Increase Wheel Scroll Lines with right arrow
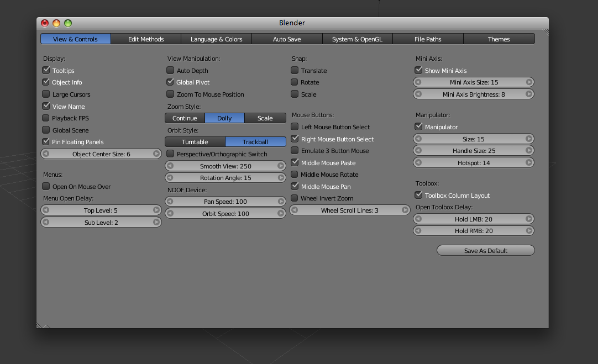Viewport: 598px width, 364px height. 405,210
